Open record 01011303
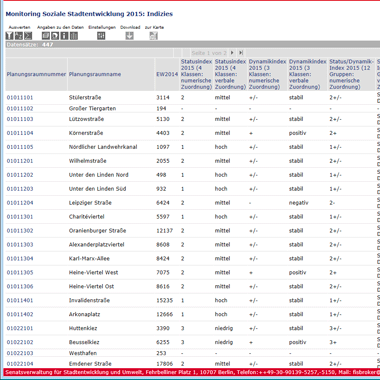The width and height of the screenshot is (380, 380). pos(20,245)
